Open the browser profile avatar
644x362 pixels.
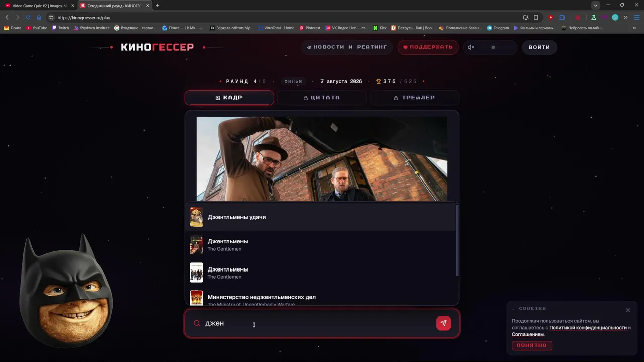(x=615, y=18)
